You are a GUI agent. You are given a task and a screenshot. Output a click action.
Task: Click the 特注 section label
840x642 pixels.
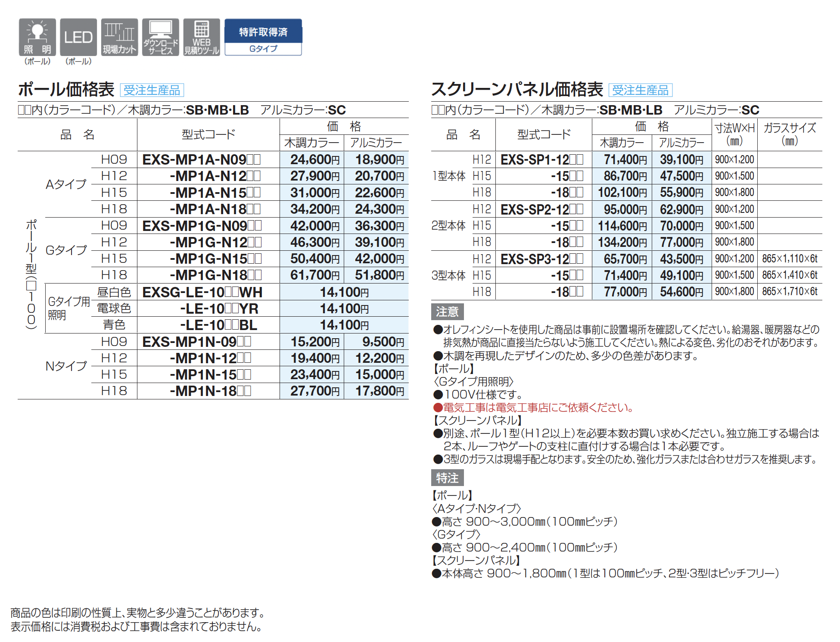447,478
